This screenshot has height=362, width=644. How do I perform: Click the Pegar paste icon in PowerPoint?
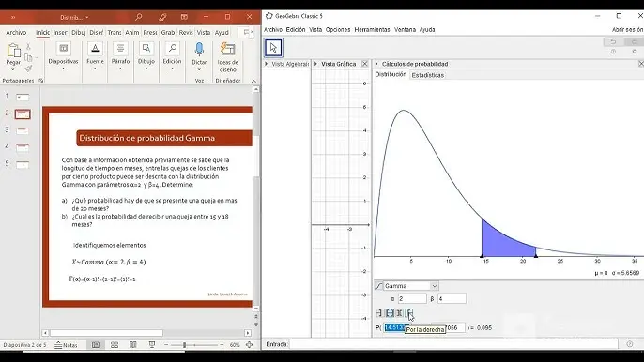(x=13, y=51)
